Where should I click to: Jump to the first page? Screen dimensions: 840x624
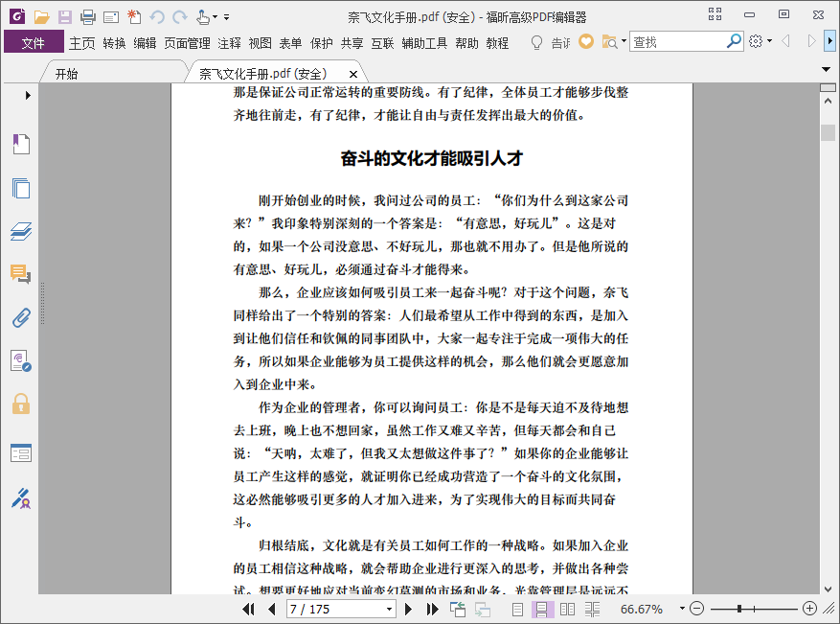(249, 609)
